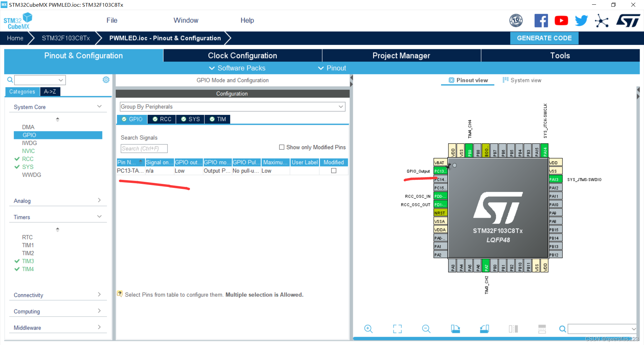Switch to System view
The image size is (644, 345).
tap(522, 80)
